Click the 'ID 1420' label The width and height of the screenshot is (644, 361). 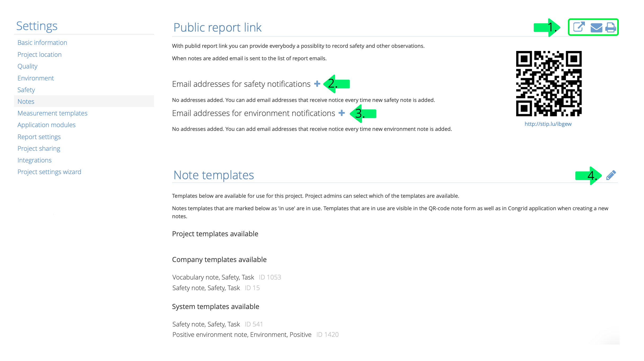pos(327,334)
